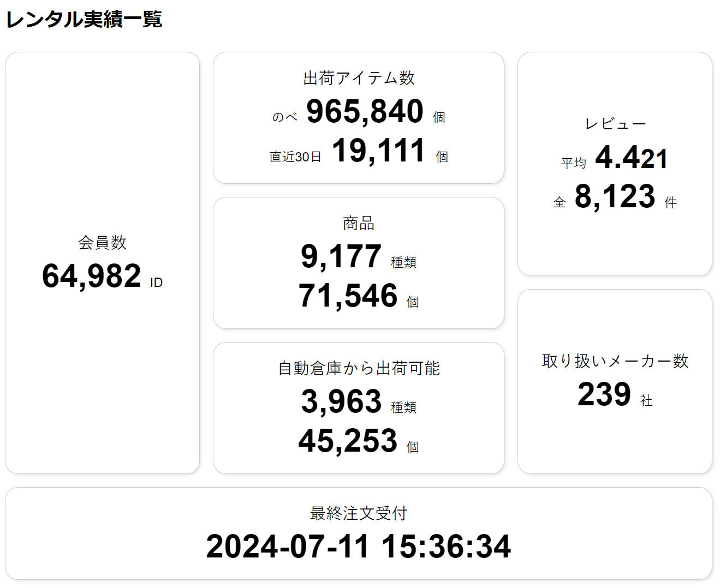Select the warehouse types value 3,963
This screenshot has width=720, height=588.
coord(341,401)
